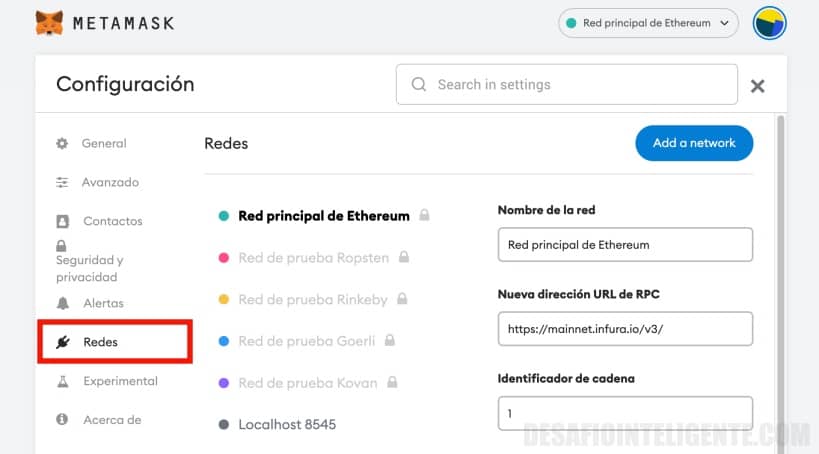
Task: Focus the Search in settings field
Action: click(567, 85)
